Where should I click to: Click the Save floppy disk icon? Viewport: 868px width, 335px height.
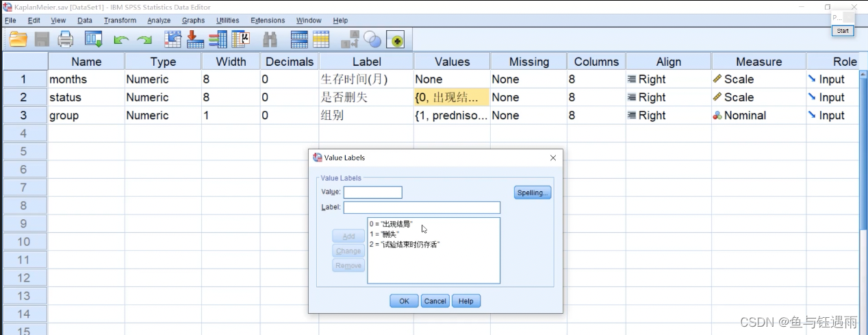(x=42, y=40)
